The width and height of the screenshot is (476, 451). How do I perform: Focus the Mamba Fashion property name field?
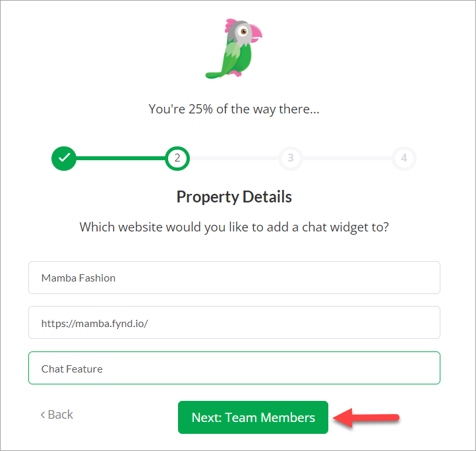click(234, 278)
